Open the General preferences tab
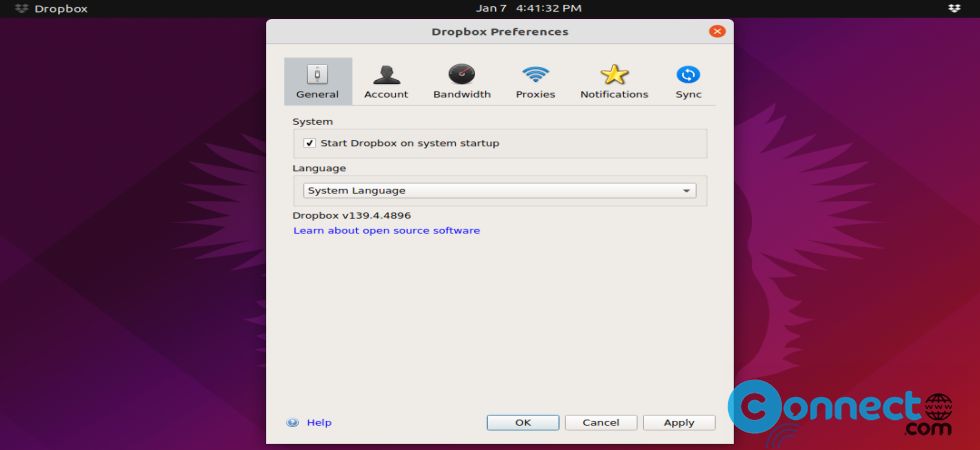 click(318, 81)
